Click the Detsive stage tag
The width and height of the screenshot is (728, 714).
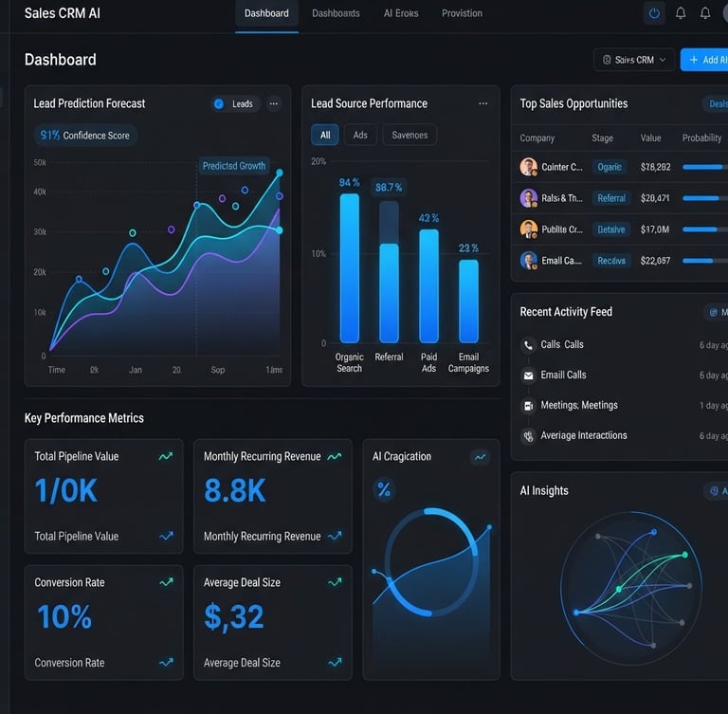[x=611, y=229]
